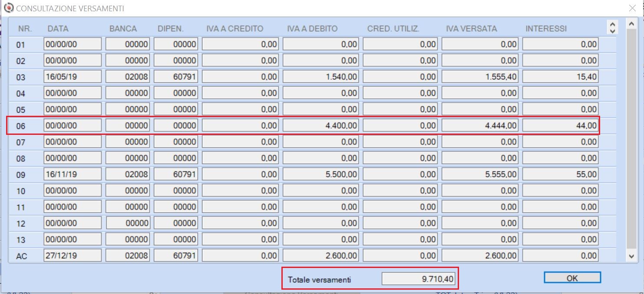The height and width of the screenshot is (294, 644).
Task: Click the scrollbar up arrow of the table
Action: click(631, 23)
